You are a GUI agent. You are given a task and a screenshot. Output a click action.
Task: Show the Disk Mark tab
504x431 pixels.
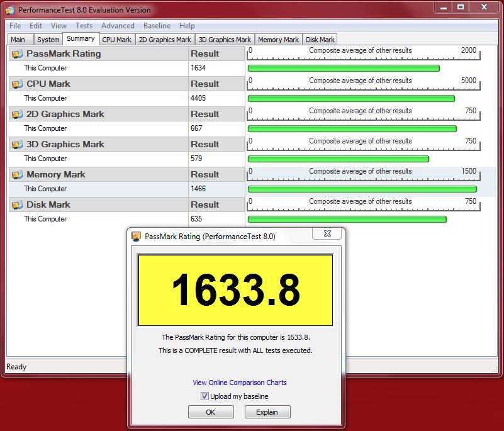[x=320, y=40]
